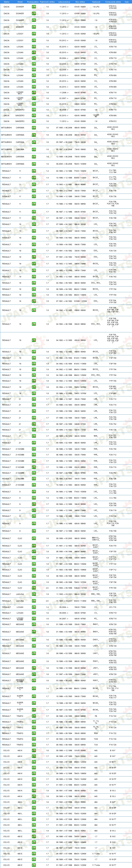Click the Moc silnika column header
This screenshot has height=868, width=132.
tap(80, 2)
